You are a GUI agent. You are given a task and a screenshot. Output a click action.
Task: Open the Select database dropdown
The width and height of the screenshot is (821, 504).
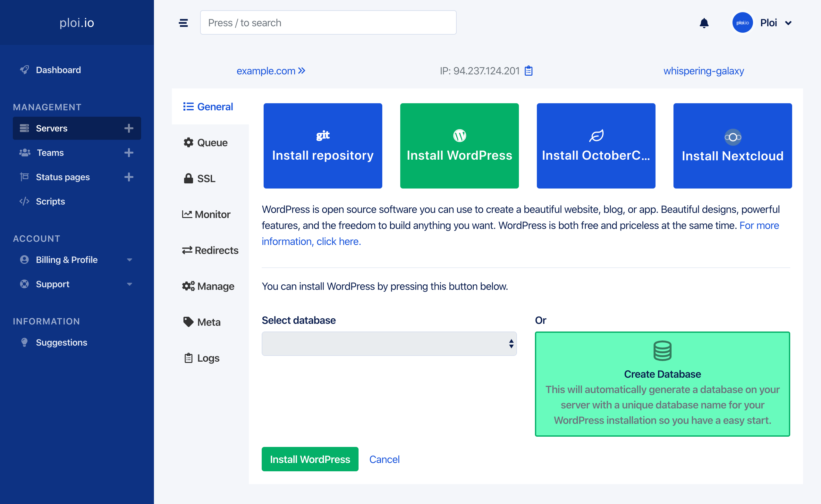pyautogui.click(x=389, y=344)
